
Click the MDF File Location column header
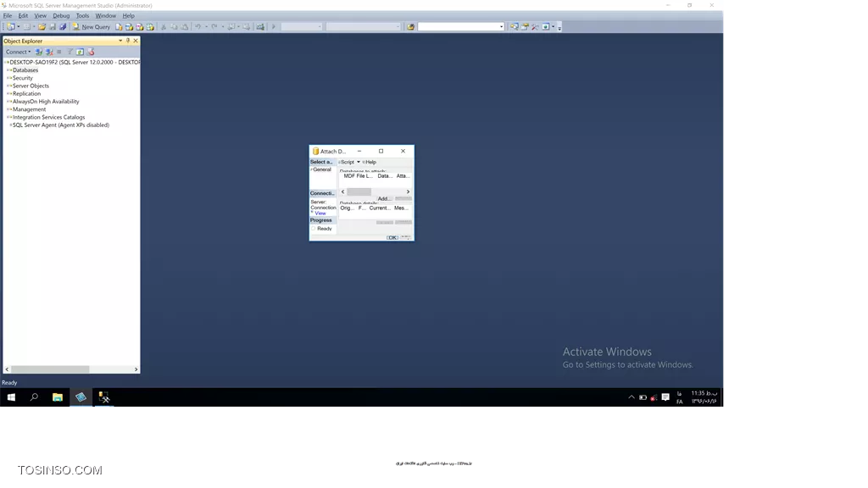(359, 176)
